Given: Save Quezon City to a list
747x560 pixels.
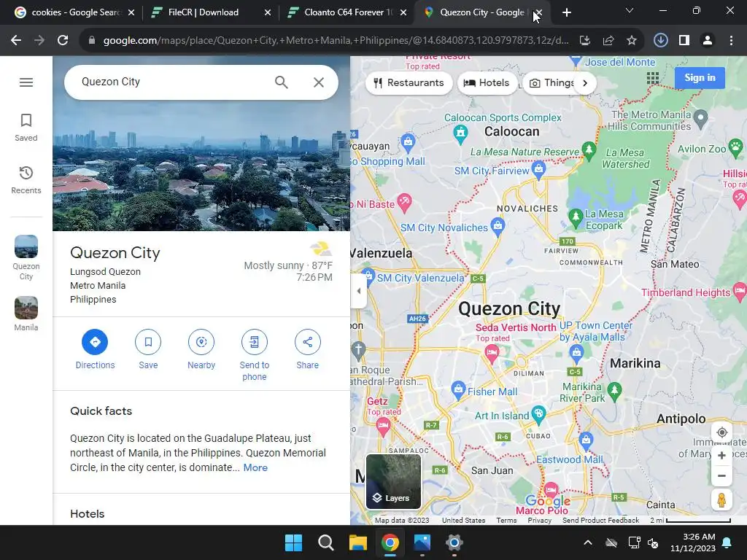Looking at the screenshot, I should [148, 349].
